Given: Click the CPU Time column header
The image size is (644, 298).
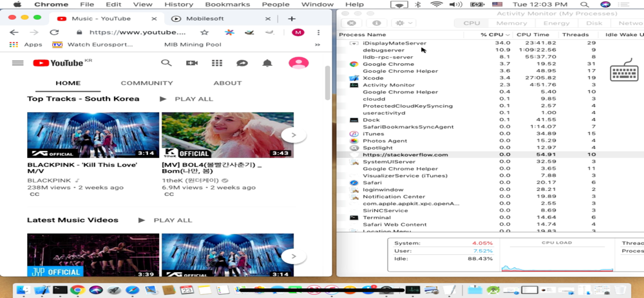Looking at the screenshot, I should point(533,35).
